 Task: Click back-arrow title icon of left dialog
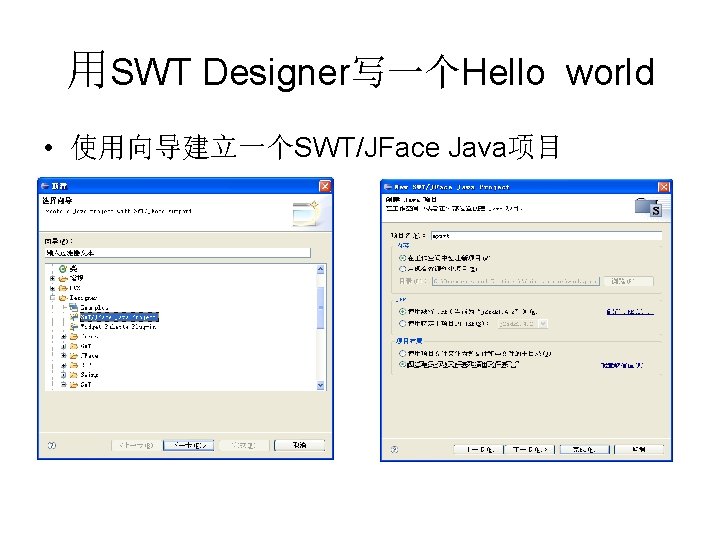click(x=45, y=186)
